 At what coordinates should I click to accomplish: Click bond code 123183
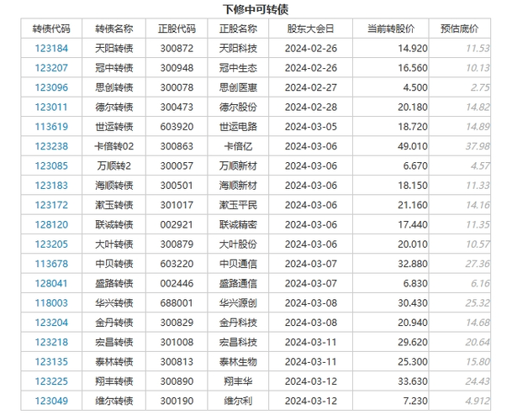click(x=51, y=186)
